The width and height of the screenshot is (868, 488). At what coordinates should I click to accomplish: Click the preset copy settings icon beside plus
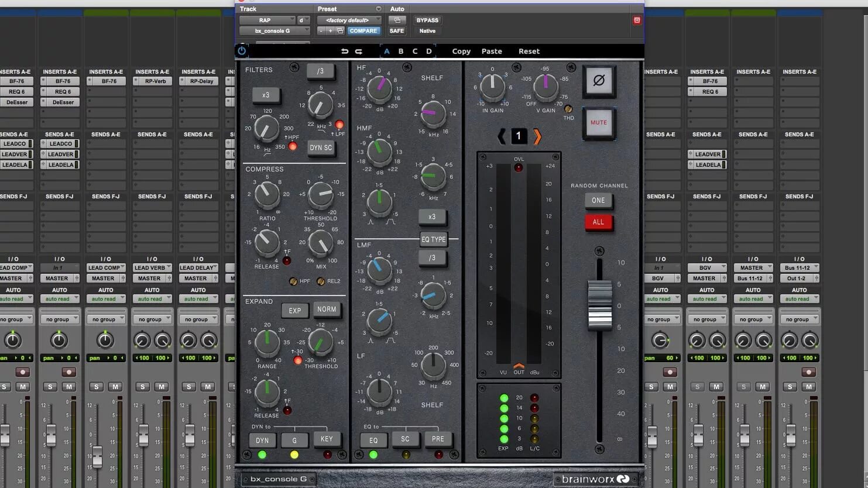pos(339,31)
